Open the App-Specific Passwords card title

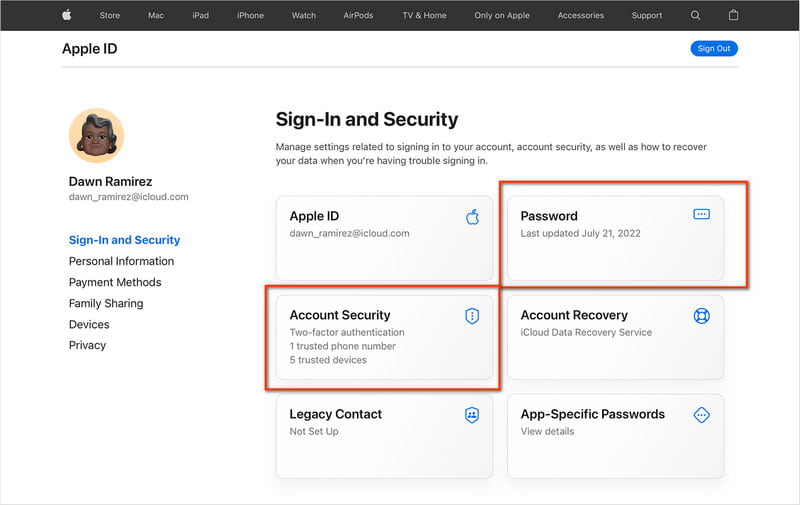tap(592, 414)
